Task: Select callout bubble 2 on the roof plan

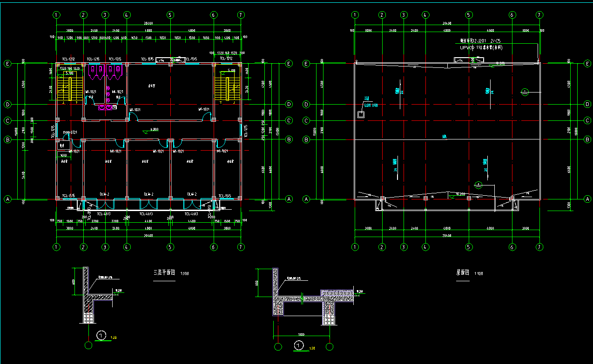Action: pos(478,185)
